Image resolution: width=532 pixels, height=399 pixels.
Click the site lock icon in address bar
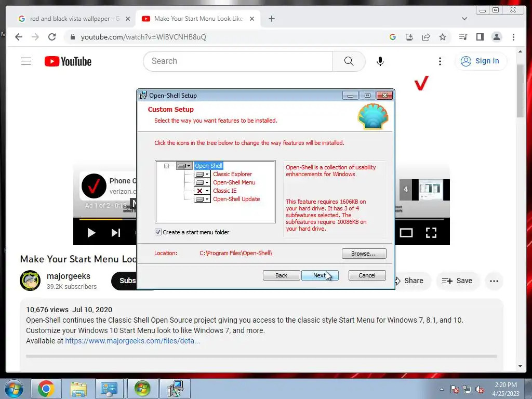tap(73, 37)
